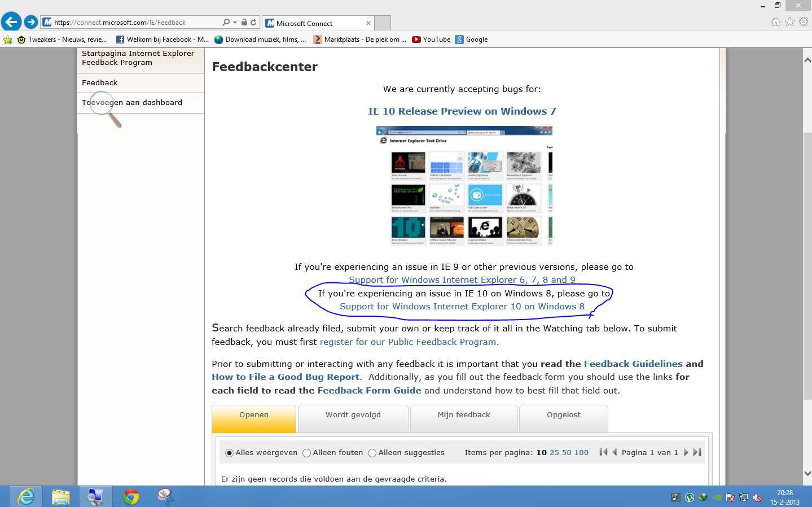Image resolution: width=812 pixels, height=507 pixels.
Task: Open the Google bookmark
Action: pos(472,40)
